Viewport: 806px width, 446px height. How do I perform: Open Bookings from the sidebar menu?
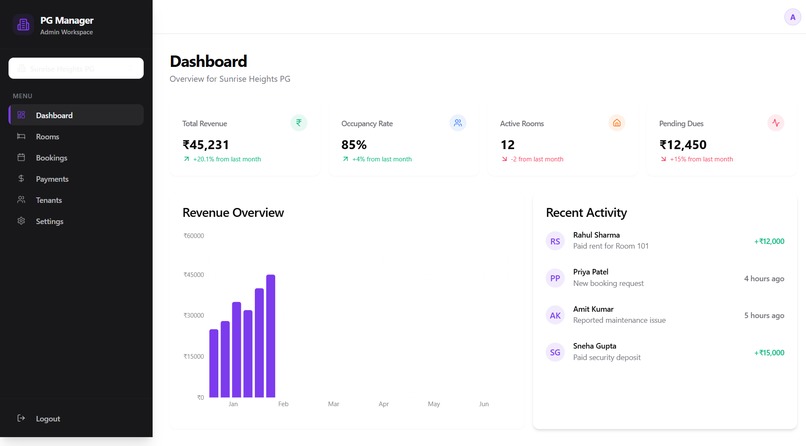click(76, 158)
